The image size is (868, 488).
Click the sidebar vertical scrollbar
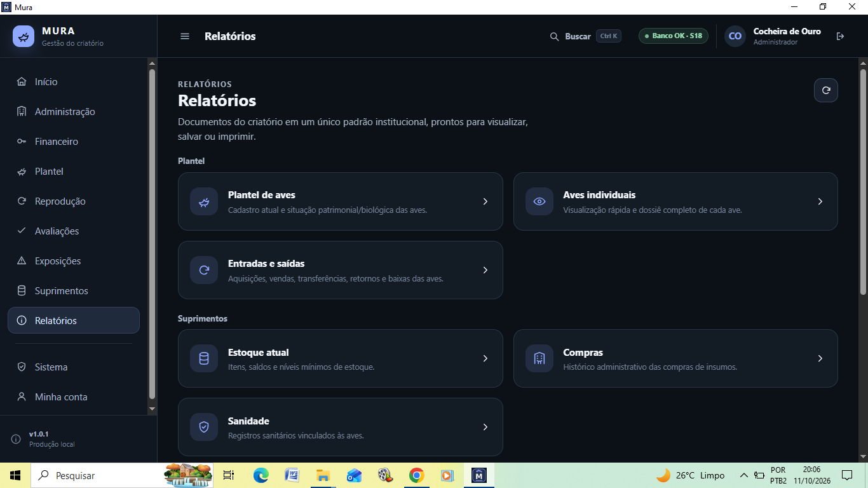coord(152,234)
